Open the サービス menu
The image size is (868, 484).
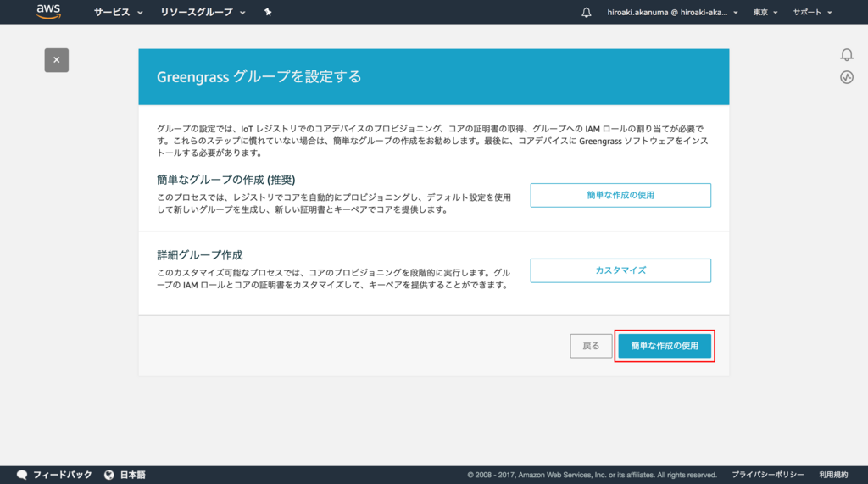pyautogui.click(x=118, y=12)
